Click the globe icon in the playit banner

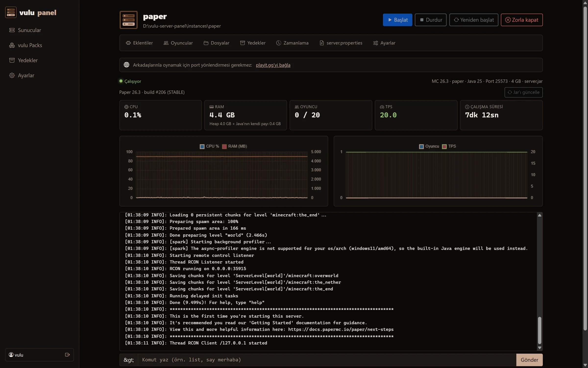click(126, 65)
